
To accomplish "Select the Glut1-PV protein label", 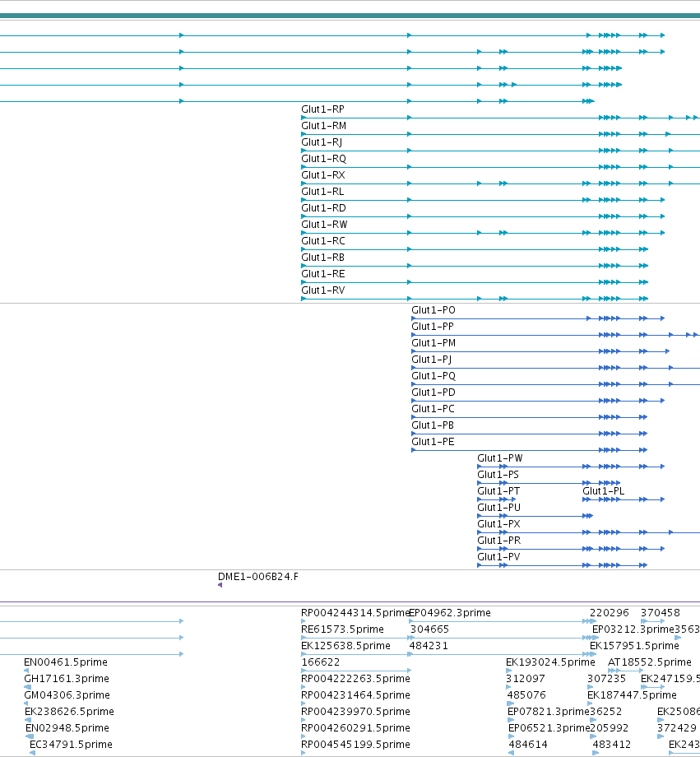I will point(498,556).
